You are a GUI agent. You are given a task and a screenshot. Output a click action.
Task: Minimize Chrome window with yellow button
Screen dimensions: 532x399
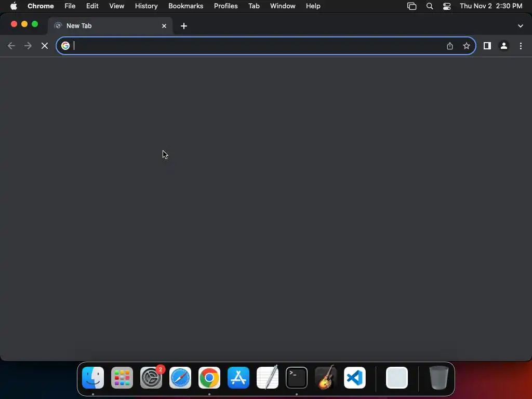24,24
